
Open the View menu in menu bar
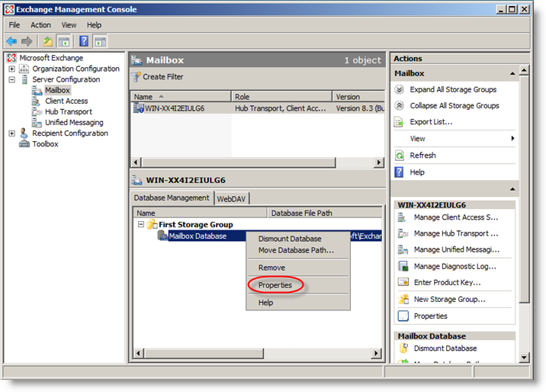[x=69, y=25]
